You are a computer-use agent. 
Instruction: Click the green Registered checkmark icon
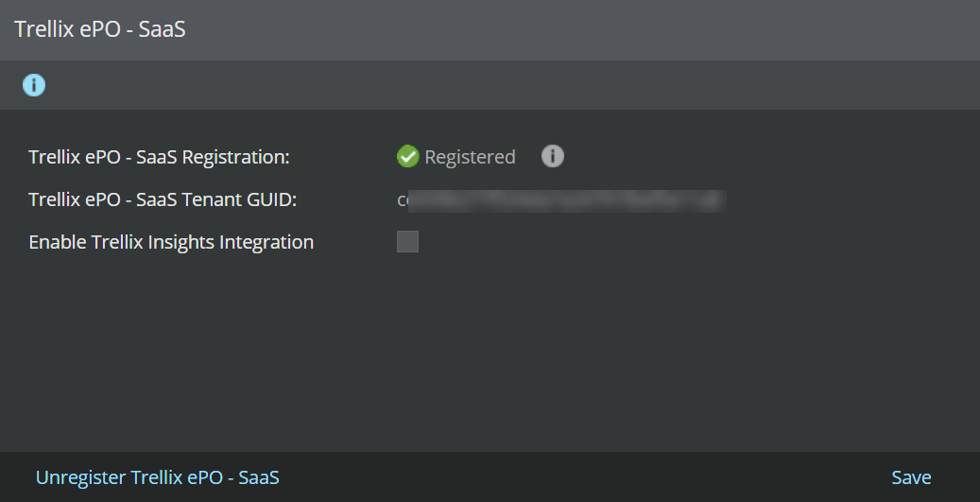coord(407,156)
